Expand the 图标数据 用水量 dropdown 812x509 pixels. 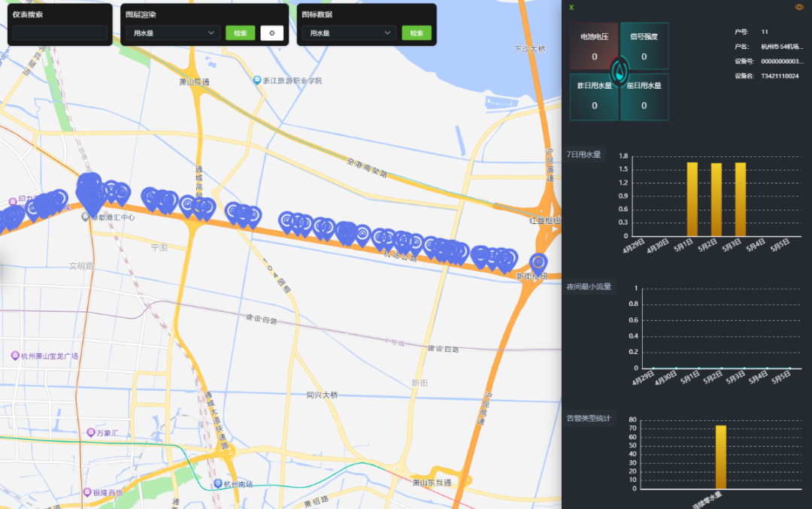tap(349, 33)
